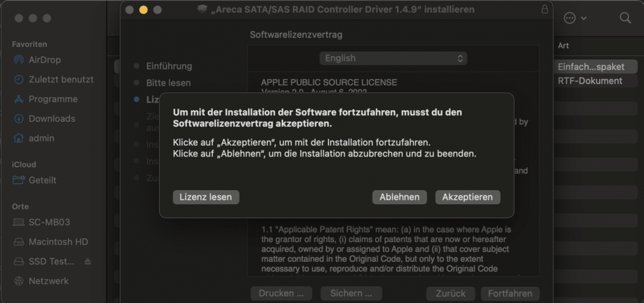
Task: Open the admin home folder
Action: (41, 138)
